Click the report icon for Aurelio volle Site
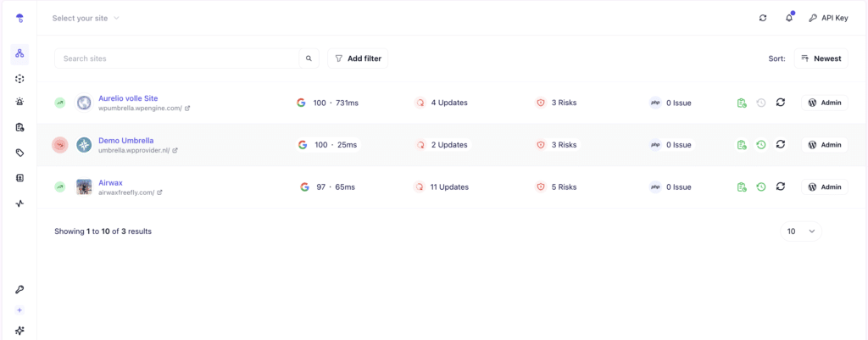This screenshot has height=340, width=868. click(742, 103)
